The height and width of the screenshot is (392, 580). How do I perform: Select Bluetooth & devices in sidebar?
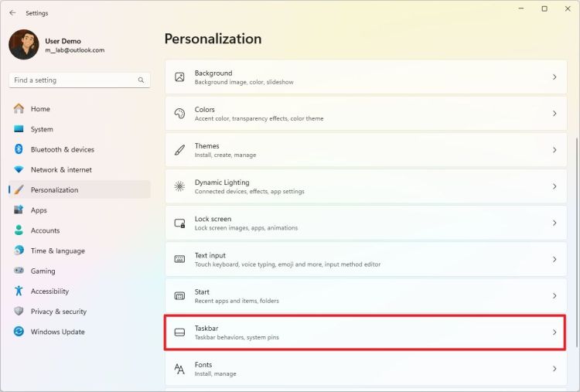(x=62, y=149)
